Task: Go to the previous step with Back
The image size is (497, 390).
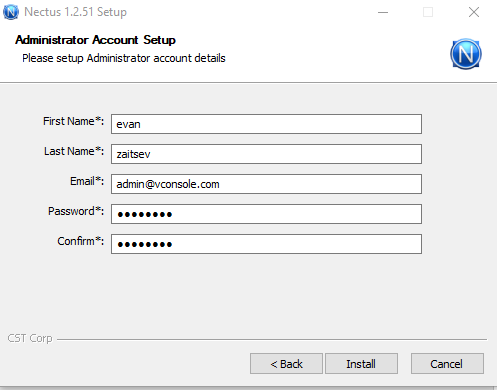Action: tap(286, 364)
